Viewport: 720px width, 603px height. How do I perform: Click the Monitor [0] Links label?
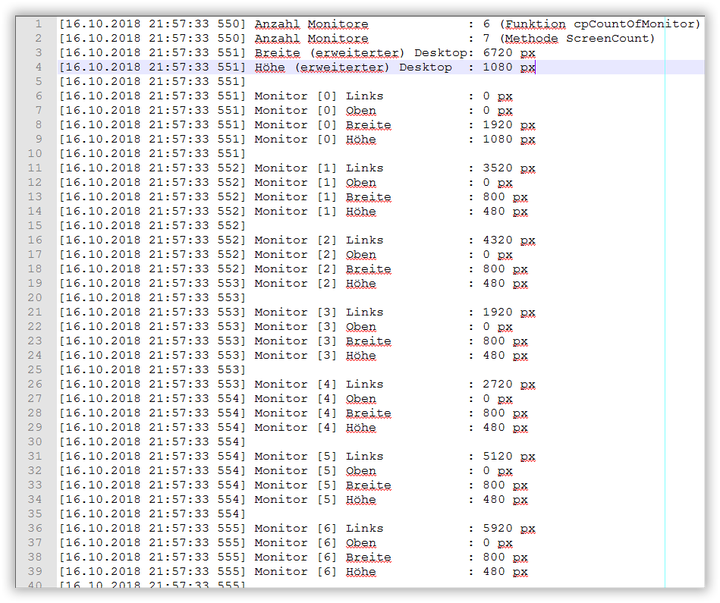coord(318,96)
